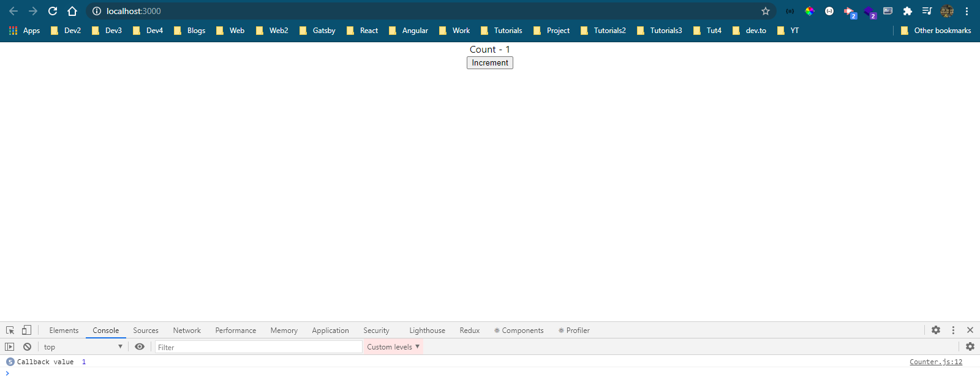The height and width of the screenshot is (385, 980).
Task: Clear the console log
Action: (27, 346)
